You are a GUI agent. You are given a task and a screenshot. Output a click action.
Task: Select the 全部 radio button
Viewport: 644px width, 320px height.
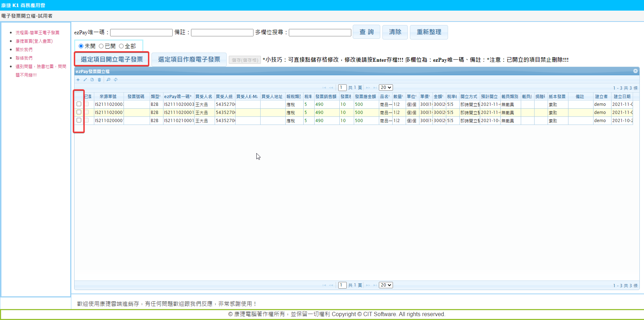[x=121, y=46]
